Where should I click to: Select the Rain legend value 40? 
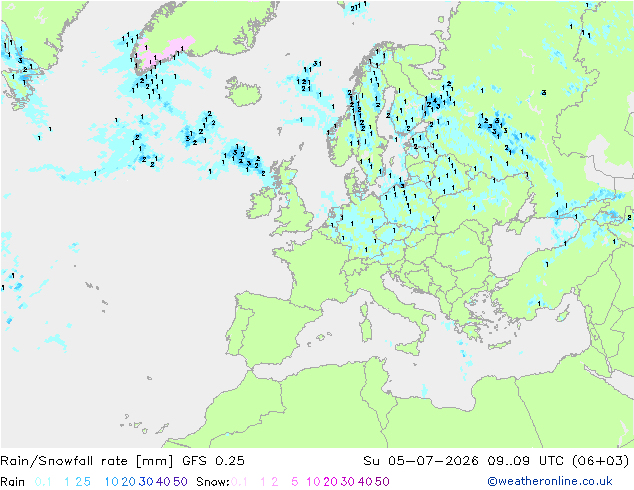point(163,482)
